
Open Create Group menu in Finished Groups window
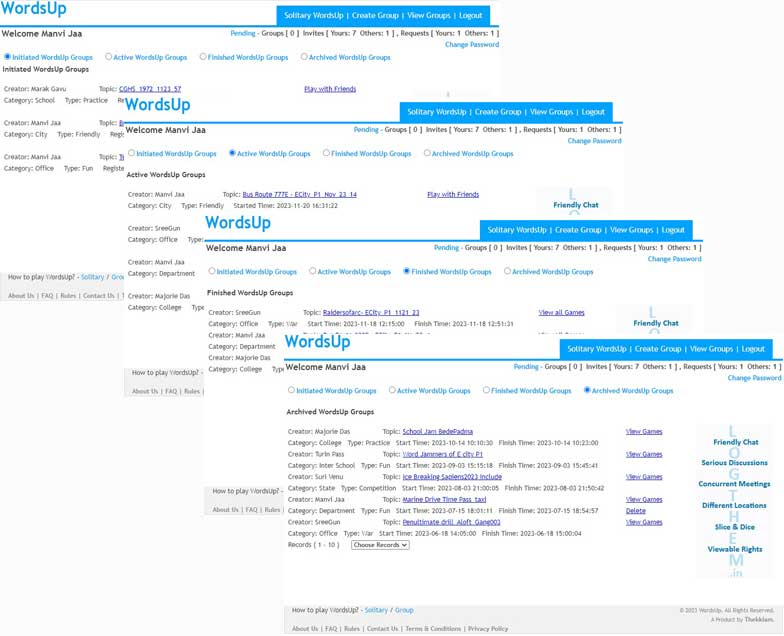coord(578,230)
